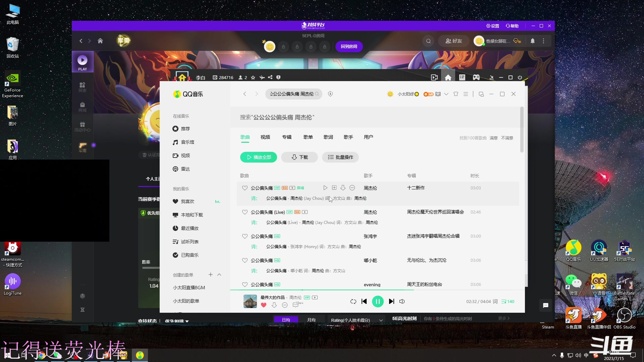Pause playback with the green pause button

click(x=378, y=301)
